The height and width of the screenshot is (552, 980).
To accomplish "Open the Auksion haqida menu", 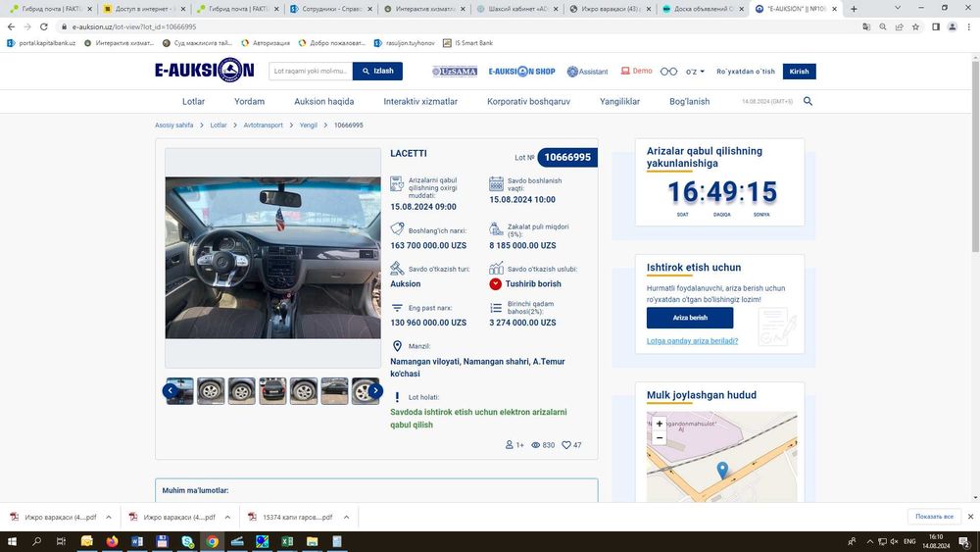I will tap(323, 101).
